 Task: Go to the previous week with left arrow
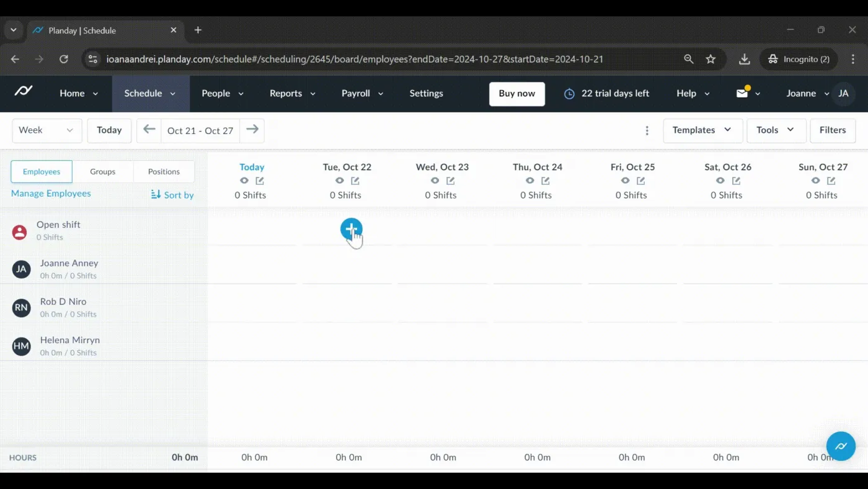(x=149, y=130)
